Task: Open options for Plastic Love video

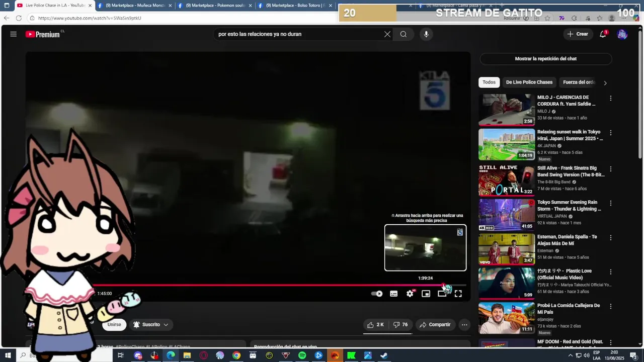Action: 611,271
